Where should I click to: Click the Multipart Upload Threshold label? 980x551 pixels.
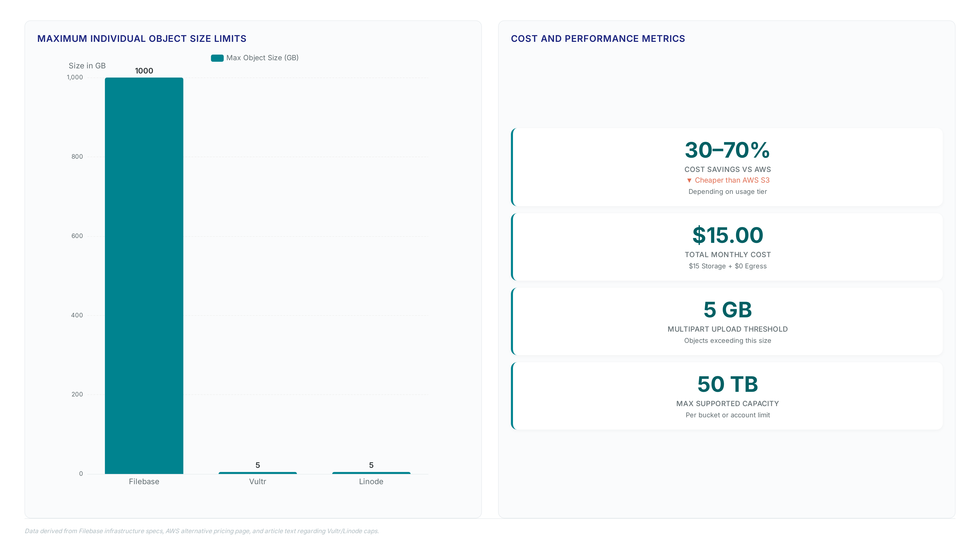pos(728,329)
